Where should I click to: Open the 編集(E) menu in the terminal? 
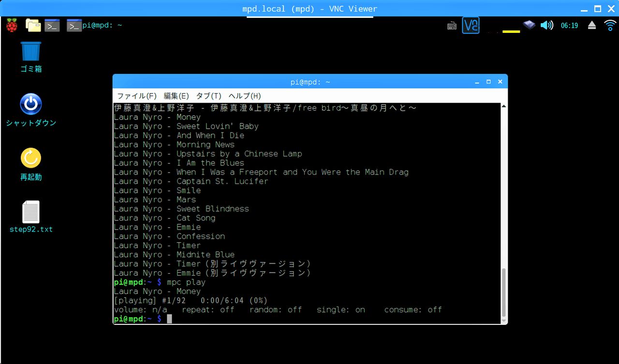176,96
